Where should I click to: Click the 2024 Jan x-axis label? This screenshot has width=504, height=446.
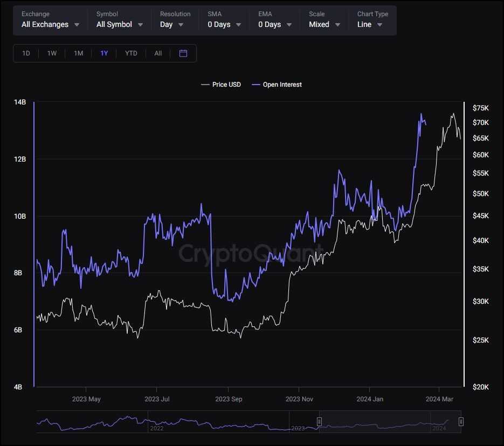pos(370,399)
